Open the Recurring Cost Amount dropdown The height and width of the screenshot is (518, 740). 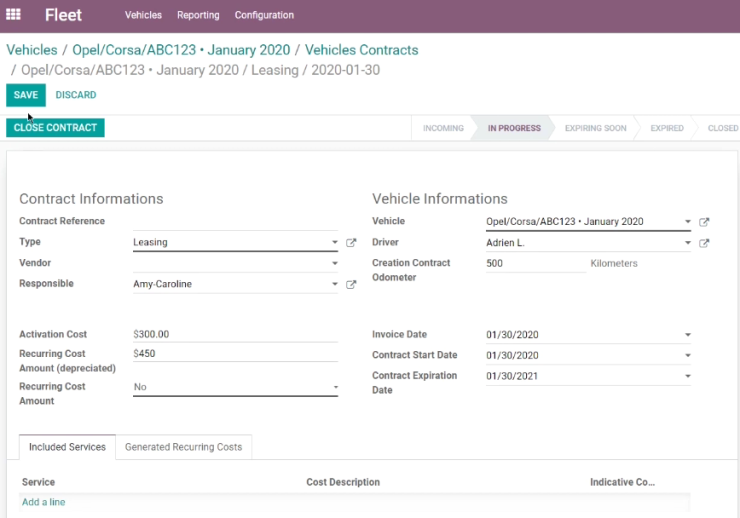235,387
